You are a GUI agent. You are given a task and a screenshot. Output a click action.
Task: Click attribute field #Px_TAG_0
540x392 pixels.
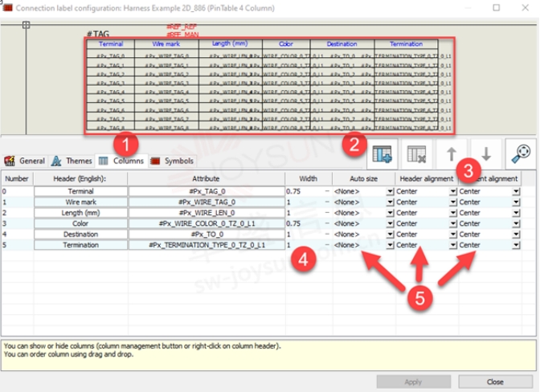point(207,191)
